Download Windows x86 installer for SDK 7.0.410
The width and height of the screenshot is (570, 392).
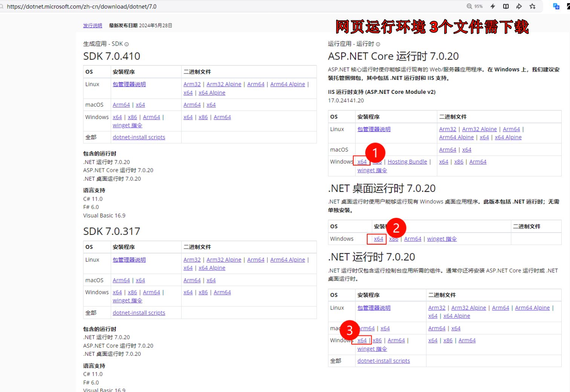132,117
